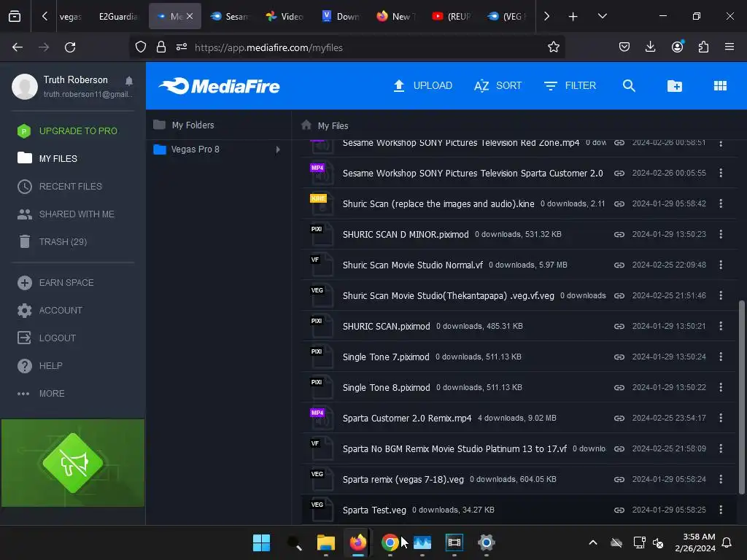Open options menu for Shuric Scan Movie Studio Normal.vf
The image size is (747, 560).
click(721, 265)
